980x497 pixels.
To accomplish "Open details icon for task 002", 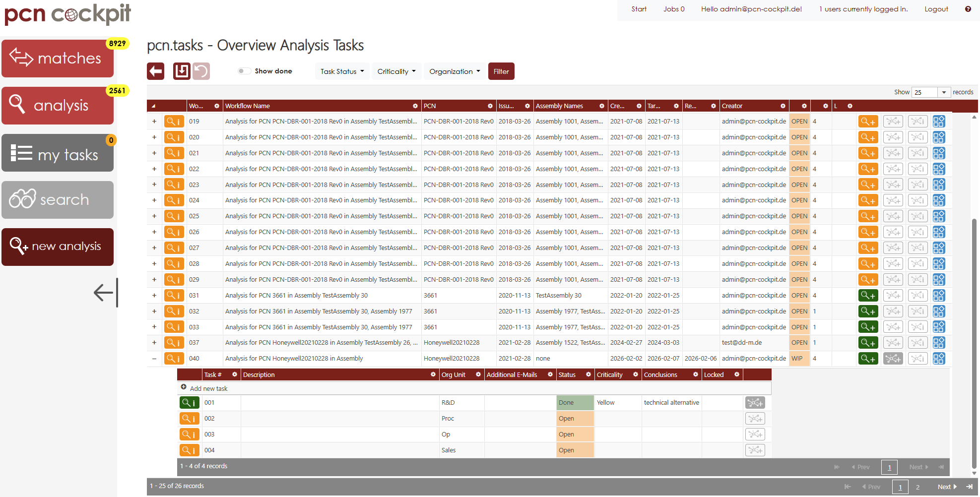I will [x=190, y=419].
